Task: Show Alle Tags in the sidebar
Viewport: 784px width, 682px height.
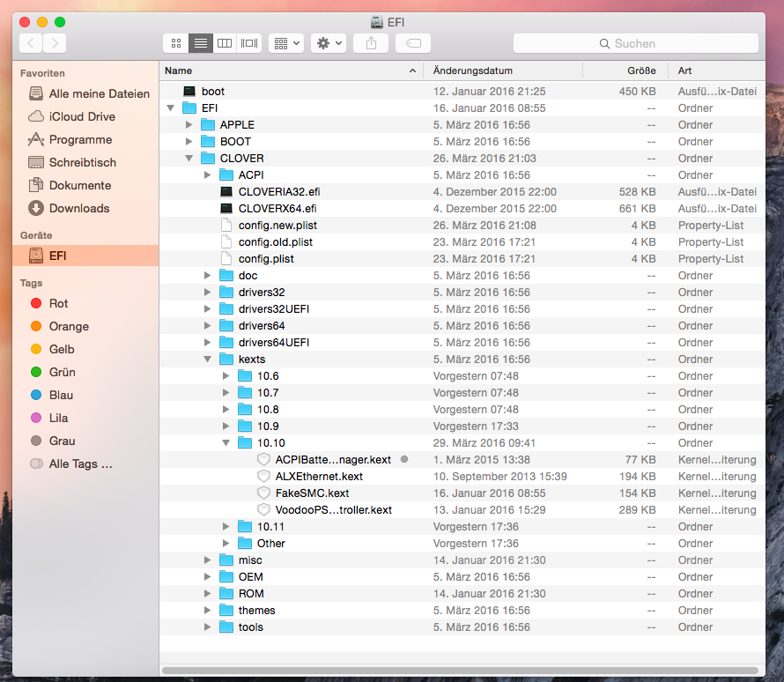Action: 71,464
